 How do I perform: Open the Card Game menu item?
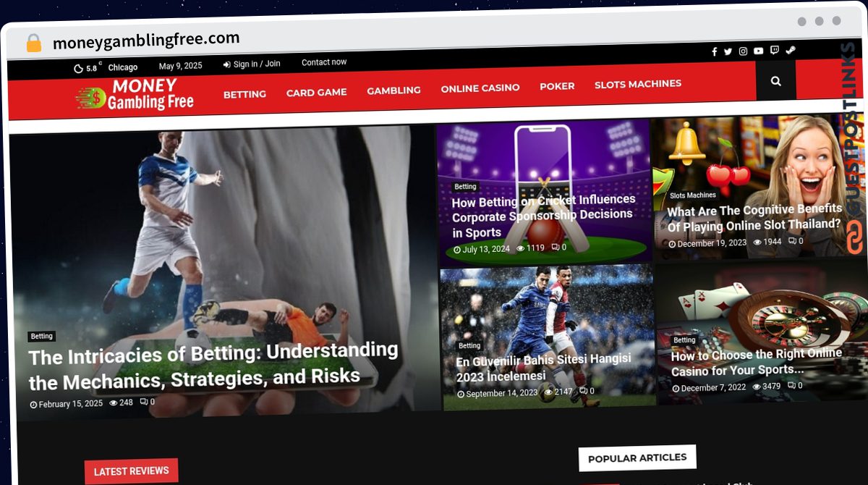click(x=316, y=93)
